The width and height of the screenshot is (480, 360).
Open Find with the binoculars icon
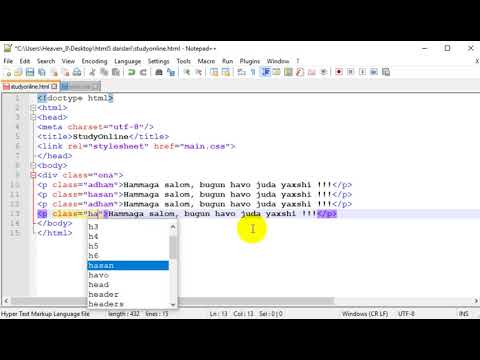coord(159,72)
